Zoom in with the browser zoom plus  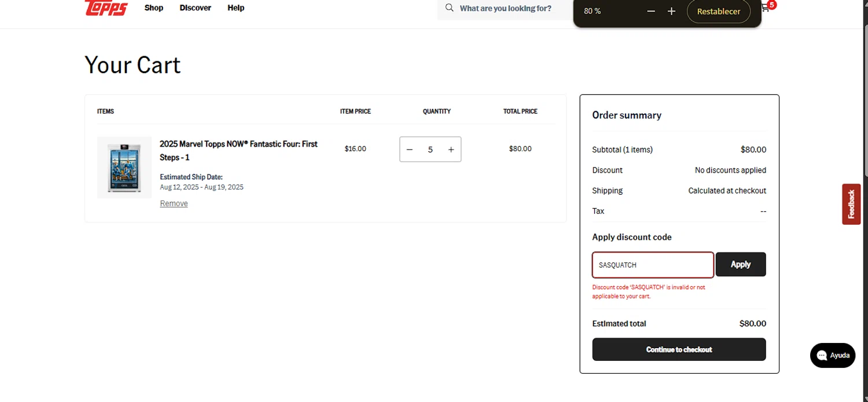pos(671,12)
